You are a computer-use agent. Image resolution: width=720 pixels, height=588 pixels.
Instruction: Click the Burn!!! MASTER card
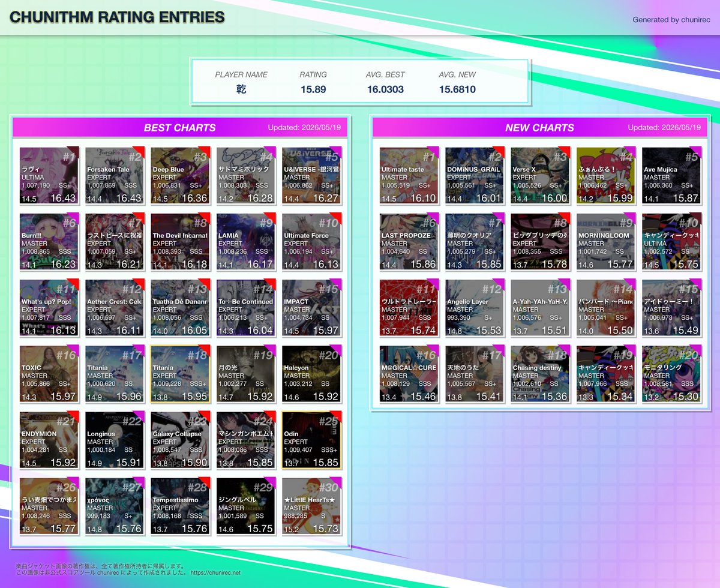coord(49,241)
